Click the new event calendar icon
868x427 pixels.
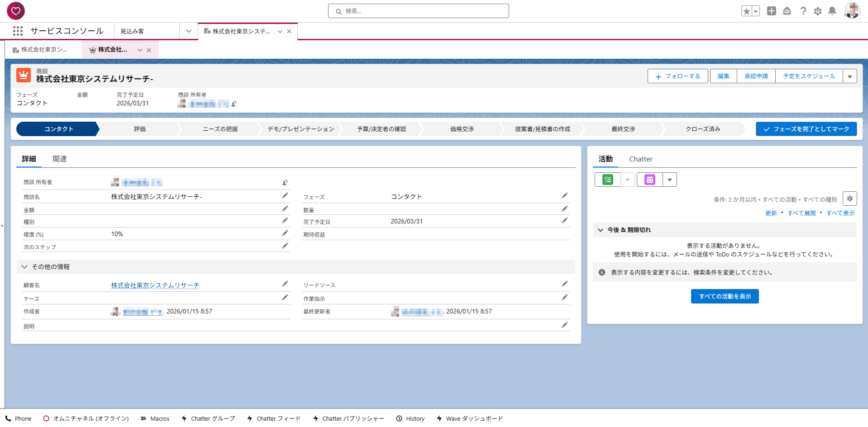649,180
